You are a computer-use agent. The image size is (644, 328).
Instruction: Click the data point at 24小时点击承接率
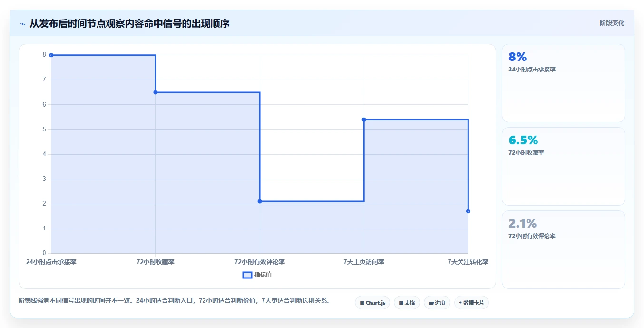click(51, 55)
